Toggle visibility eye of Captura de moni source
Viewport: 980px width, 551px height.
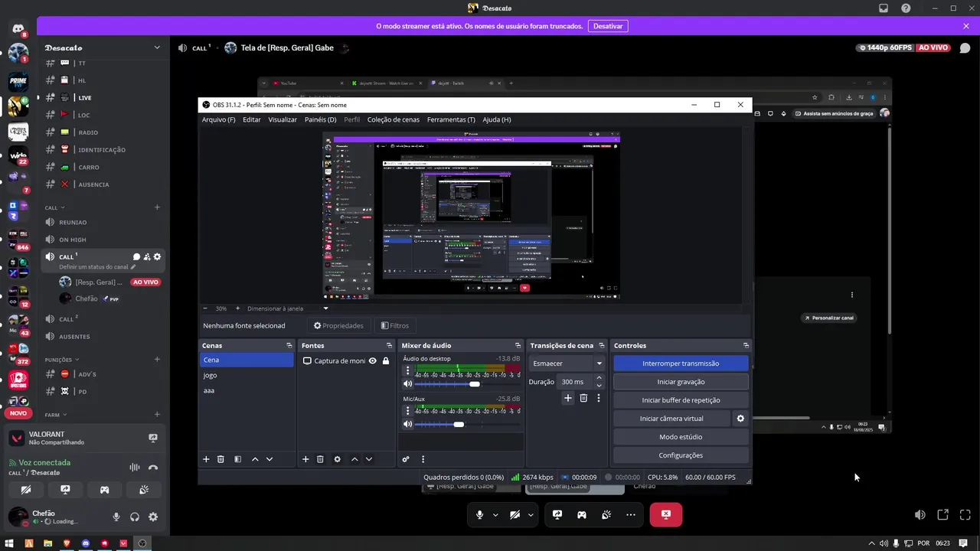pos(373,360)
